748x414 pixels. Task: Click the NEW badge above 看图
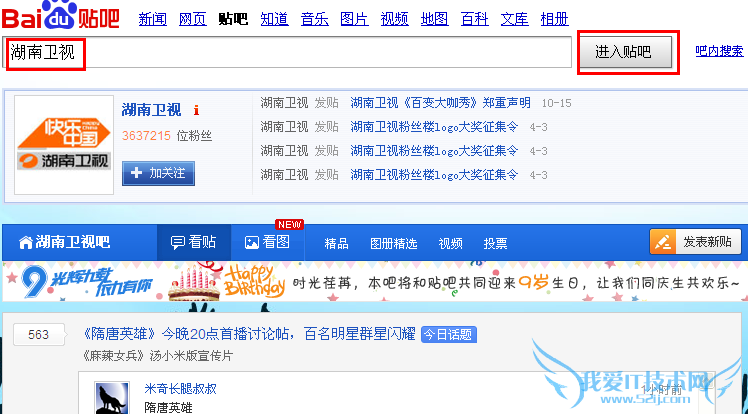[289, 224]
